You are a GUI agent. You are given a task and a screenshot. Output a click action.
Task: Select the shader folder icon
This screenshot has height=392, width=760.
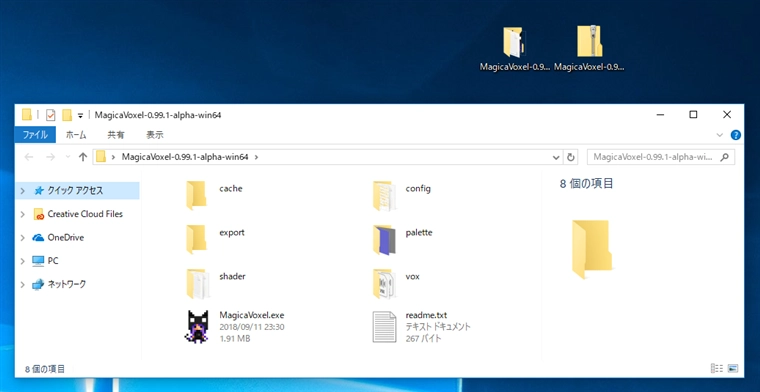click(x=198, y=283)
